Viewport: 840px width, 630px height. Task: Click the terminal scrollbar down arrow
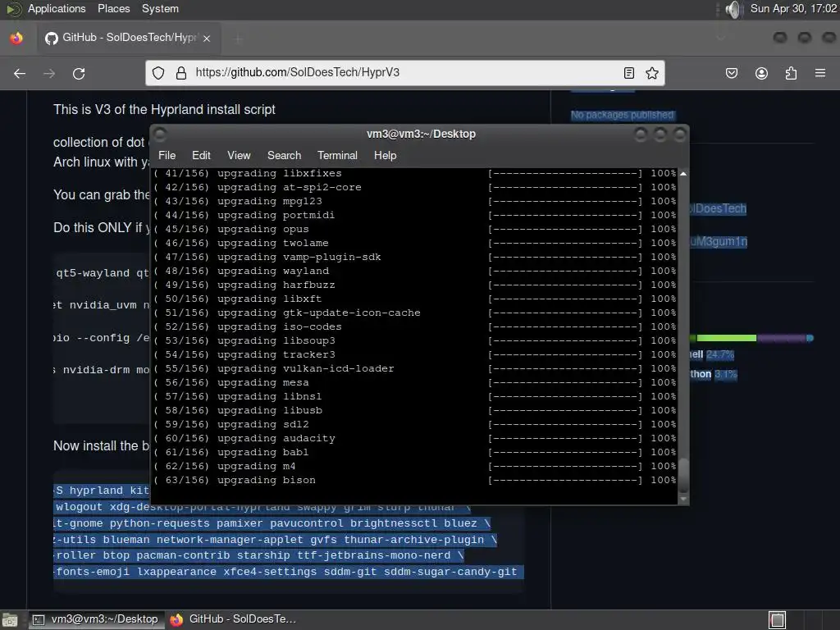coord(683,500)
